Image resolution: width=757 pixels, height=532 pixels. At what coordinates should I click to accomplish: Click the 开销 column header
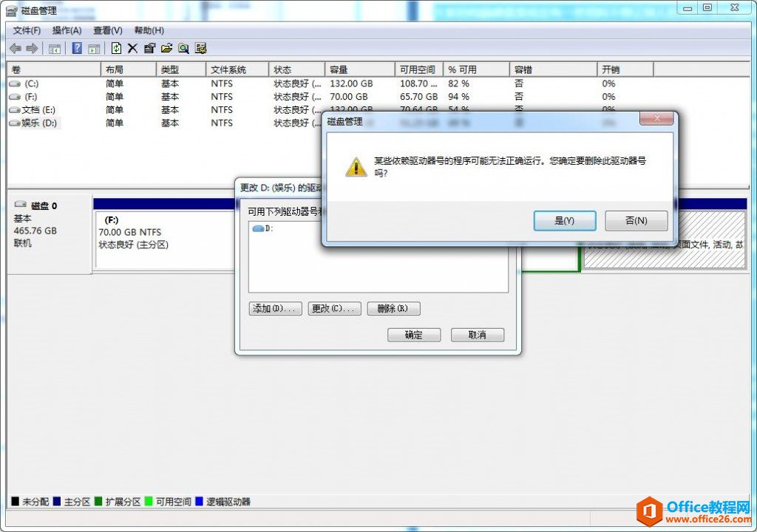click(x=625, y=69)
